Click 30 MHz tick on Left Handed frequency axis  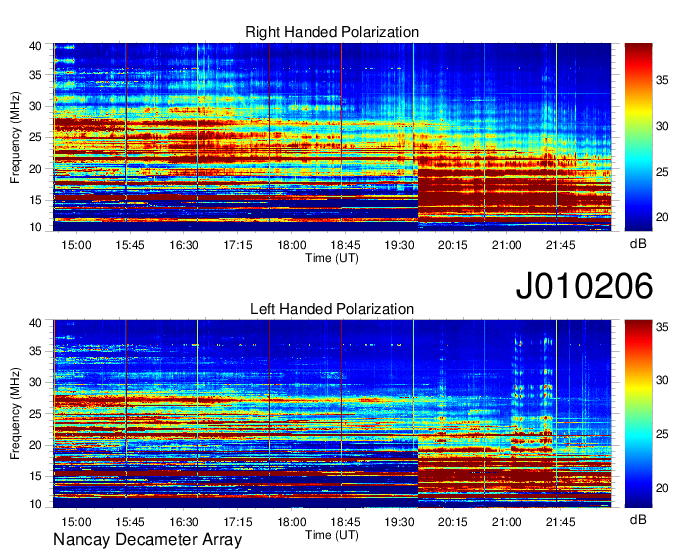35,382
